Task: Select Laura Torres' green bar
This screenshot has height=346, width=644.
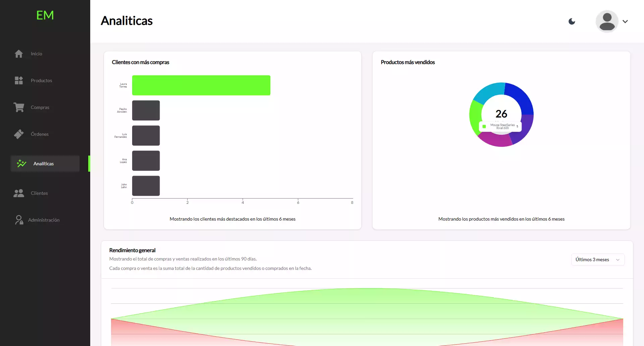Action: tap(201, 85)
